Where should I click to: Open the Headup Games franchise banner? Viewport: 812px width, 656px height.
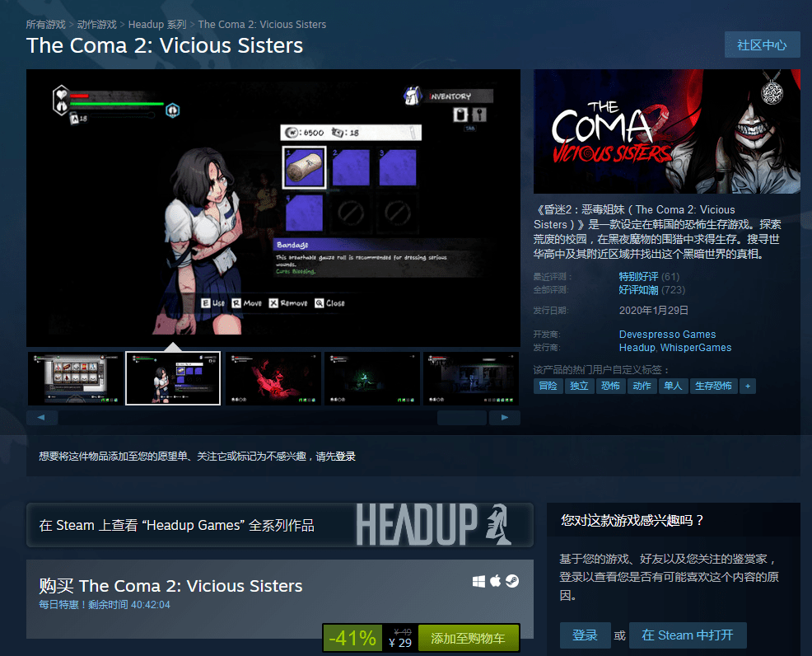[x=280, y=525]
